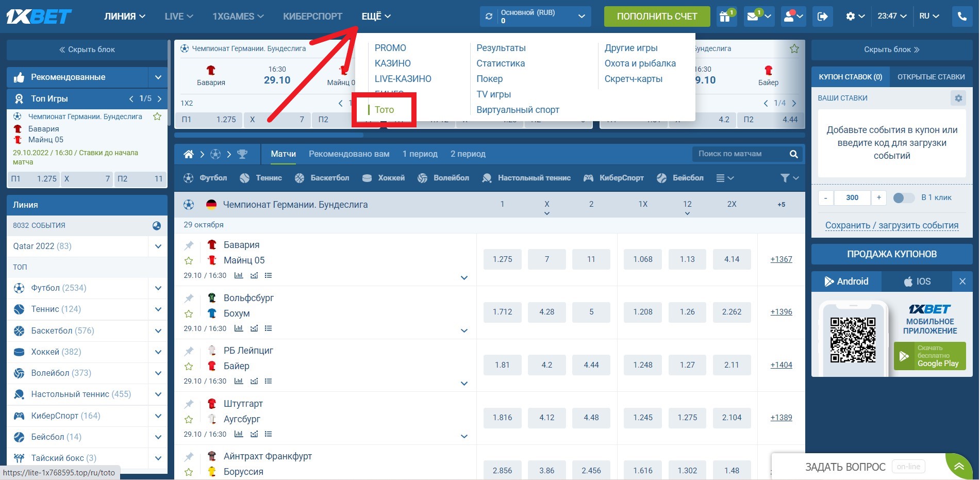Click the 1XBET logo
The height and width of the screenshot is (480, 980).
click(39, 17)
